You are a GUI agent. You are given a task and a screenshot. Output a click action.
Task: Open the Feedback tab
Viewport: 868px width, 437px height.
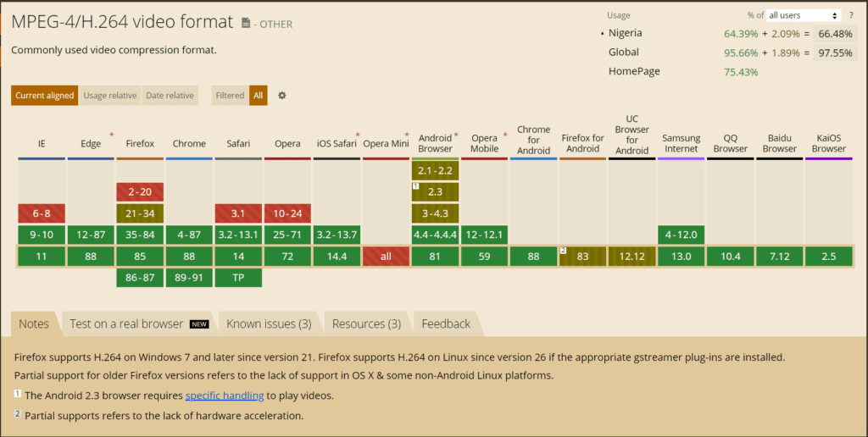click(446, 324)
